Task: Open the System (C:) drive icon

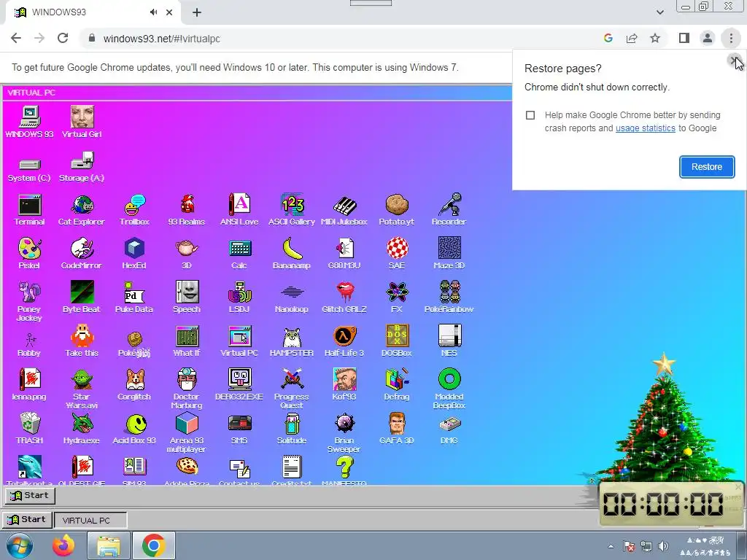Action: [29, 170]
